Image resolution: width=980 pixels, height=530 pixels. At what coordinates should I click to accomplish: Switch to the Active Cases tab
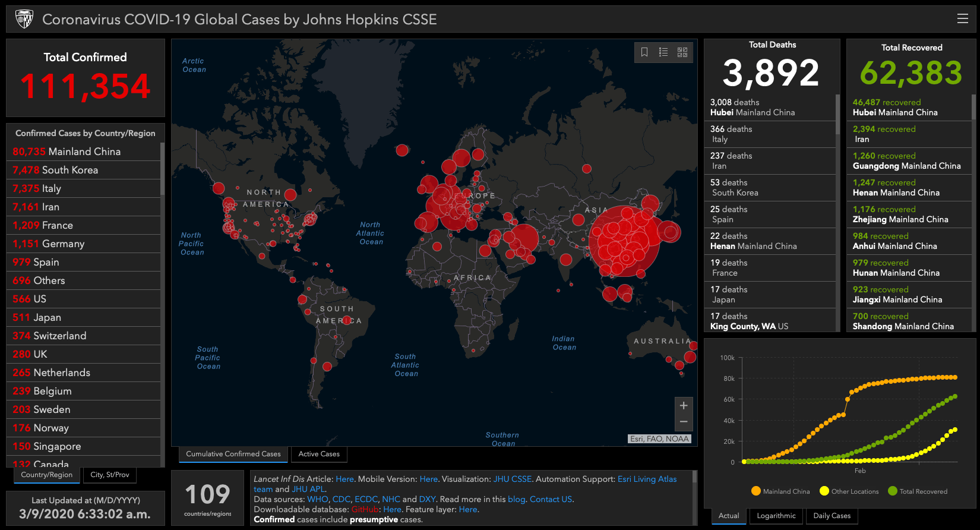319,454
